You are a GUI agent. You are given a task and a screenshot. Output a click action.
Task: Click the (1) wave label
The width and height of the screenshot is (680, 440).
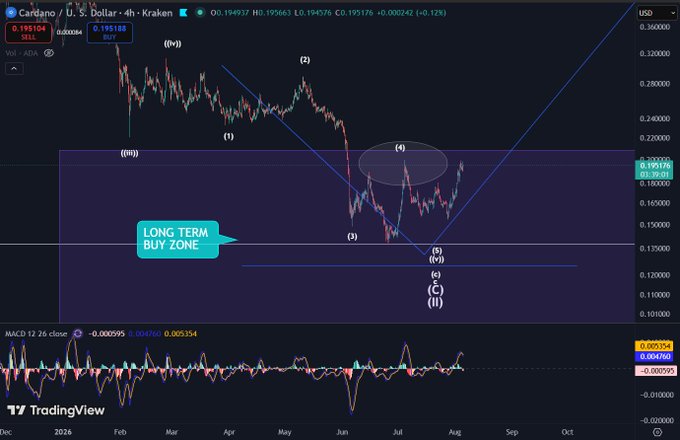click(x=229, y=136)
